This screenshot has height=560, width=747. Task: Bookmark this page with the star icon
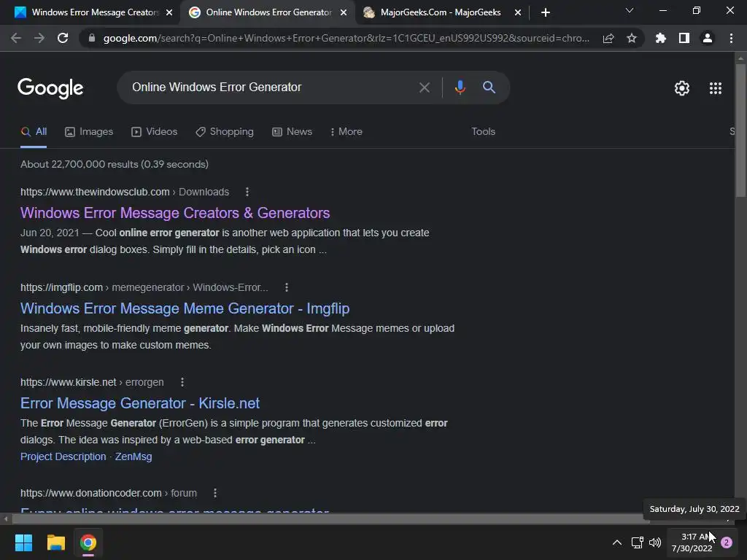[632, 38]
